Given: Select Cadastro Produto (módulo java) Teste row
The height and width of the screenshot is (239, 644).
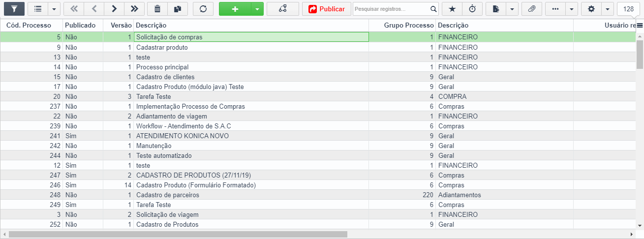Looking at the screenshot, I should tap(318, 87).
